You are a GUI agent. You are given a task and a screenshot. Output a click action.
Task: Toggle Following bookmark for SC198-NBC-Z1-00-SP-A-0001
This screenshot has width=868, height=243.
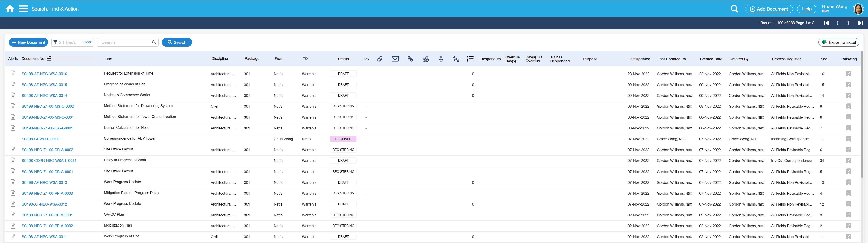848,215
